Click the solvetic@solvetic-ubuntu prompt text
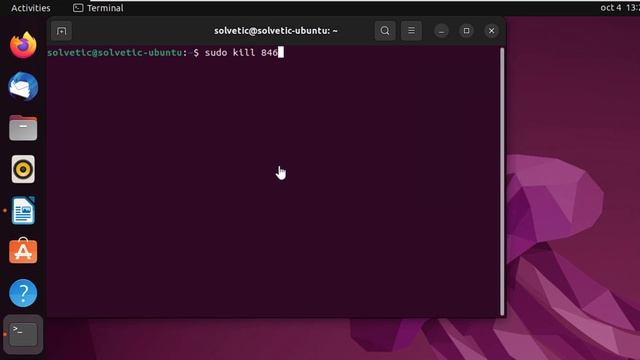Screen dimensions: 640x360 tap(114, 53)
